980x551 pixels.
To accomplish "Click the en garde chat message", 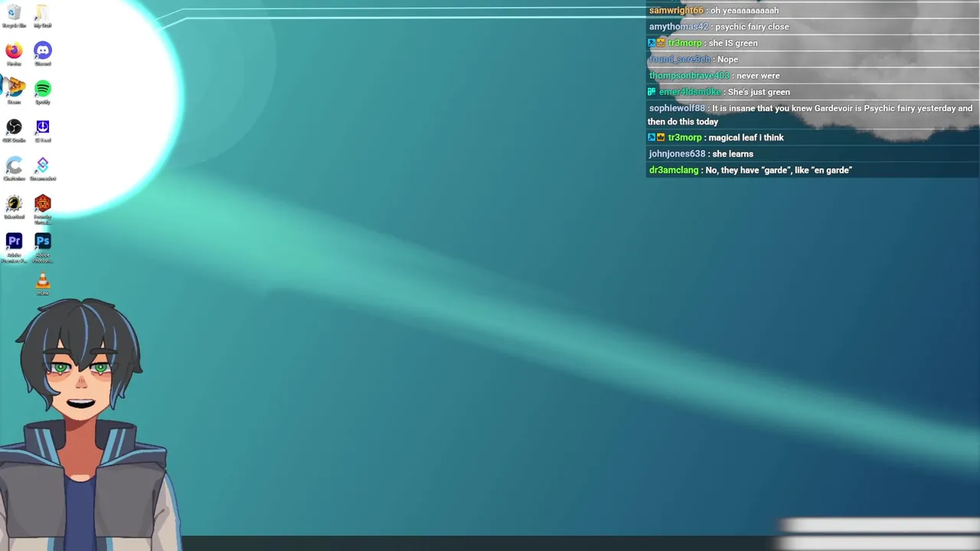I will tap(779, 170).
